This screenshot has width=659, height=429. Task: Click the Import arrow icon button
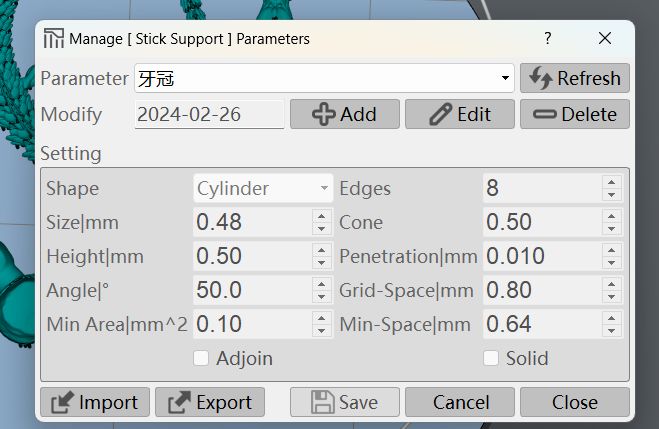coord(95,403)
